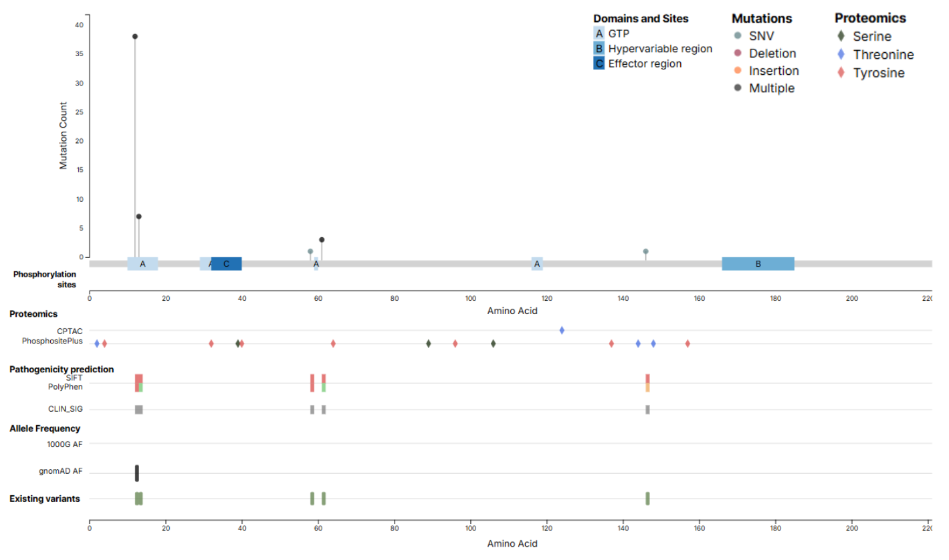Select the GTP domain box near amino acid 118
The height and width of the screenshot is (560, 949).
pos(537,264)
